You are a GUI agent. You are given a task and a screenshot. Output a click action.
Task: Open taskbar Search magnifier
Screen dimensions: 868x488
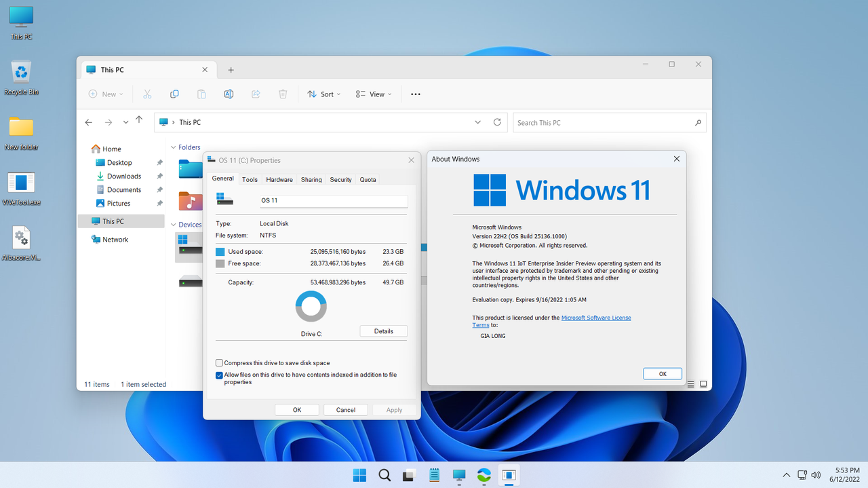point(384,475)
